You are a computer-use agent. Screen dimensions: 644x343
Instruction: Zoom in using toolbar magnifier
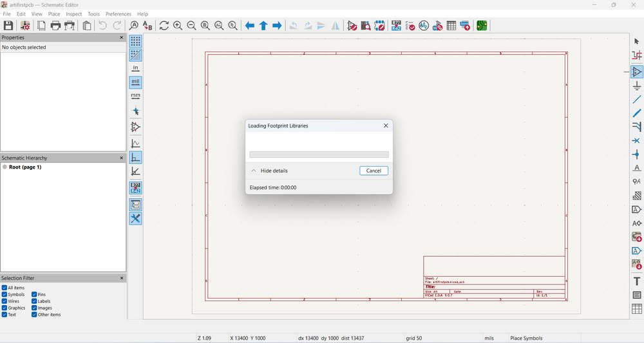178,26
